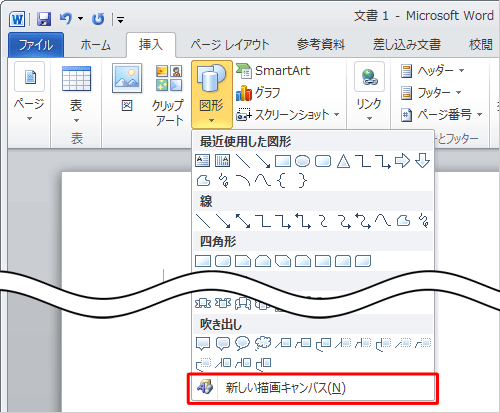500x413 pixels.
Task: Insert a chart with グラフ
Action: (258, 93)
